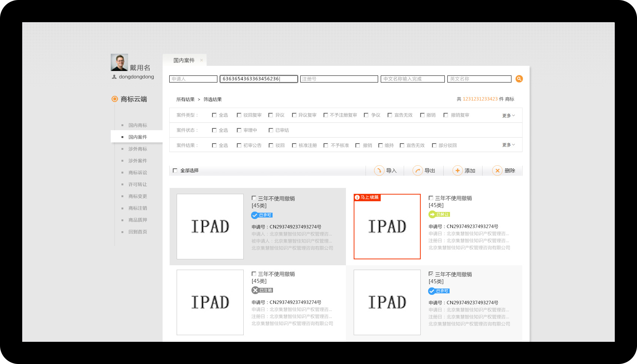Open the bottom-left IPAD trademark thumbnail

(210, 302)
